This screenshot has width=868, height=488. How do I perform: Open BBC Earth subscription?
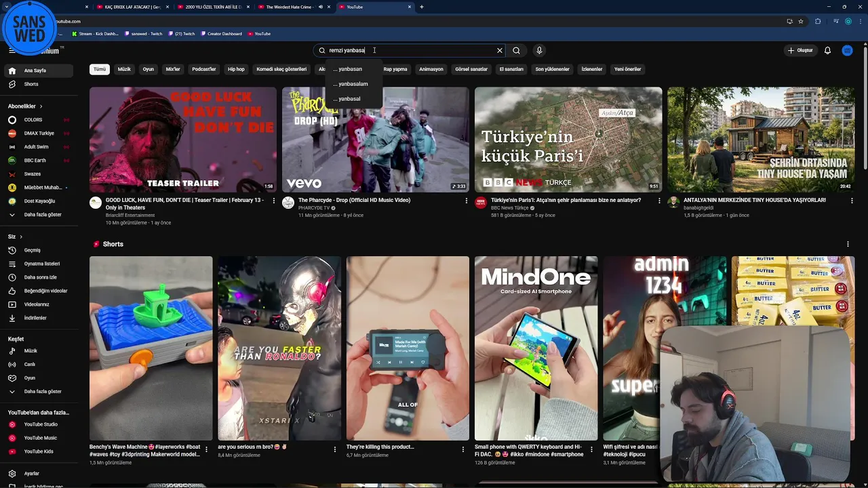click(39, 161)
